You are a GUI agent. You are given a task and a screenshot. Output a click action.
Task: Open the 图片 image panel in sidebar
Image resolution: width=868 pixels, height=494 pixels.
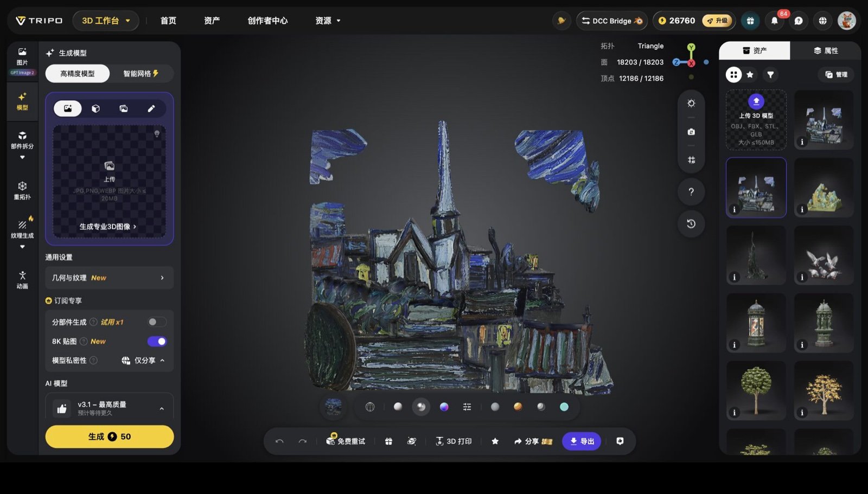[x=22, y=56]
